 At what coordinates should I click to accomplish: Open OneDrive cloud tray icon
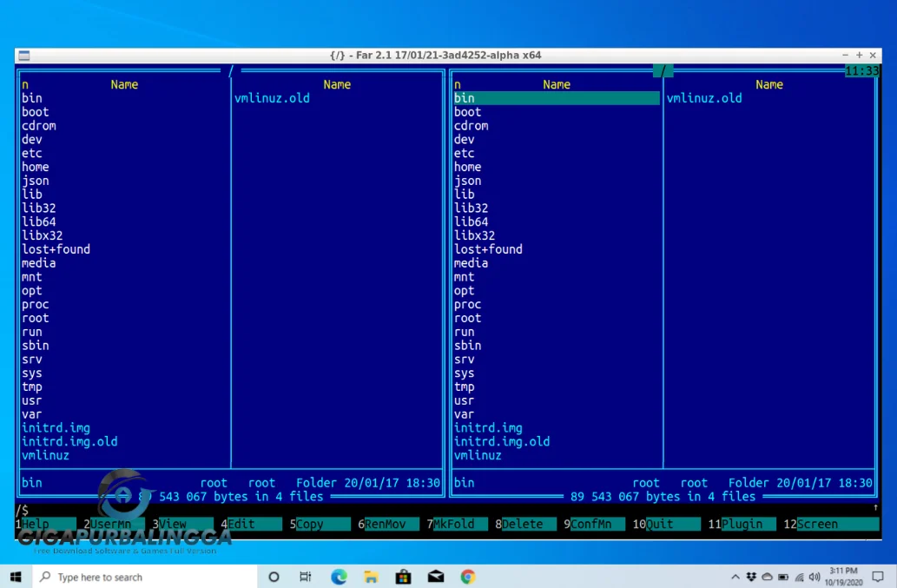767,577
